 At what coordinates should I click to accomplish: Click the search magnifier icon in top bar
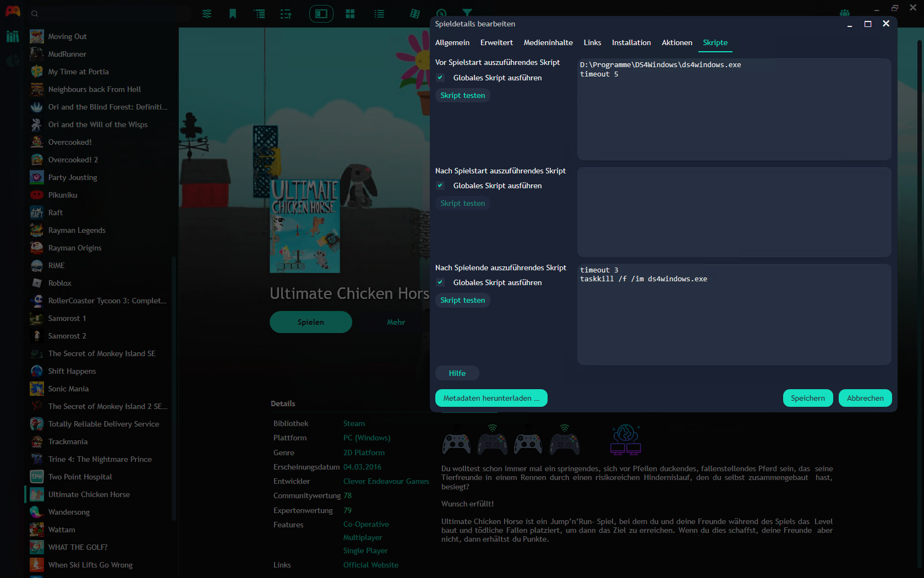click(35, 14)
